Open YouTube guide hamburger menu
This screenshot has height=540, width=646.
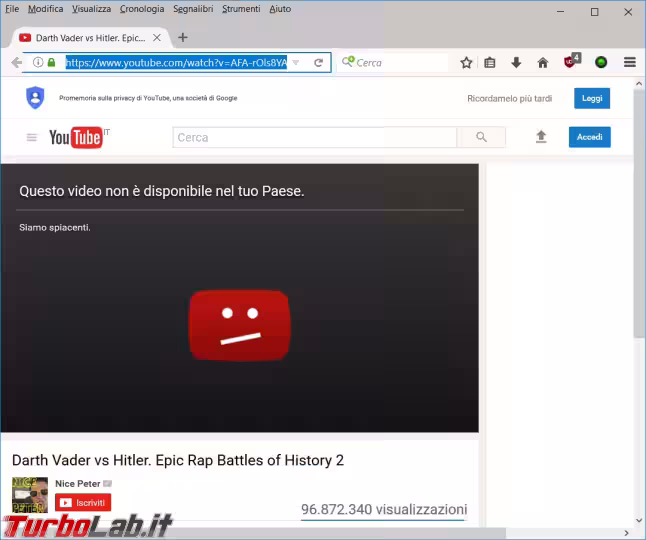coord(32,137)
